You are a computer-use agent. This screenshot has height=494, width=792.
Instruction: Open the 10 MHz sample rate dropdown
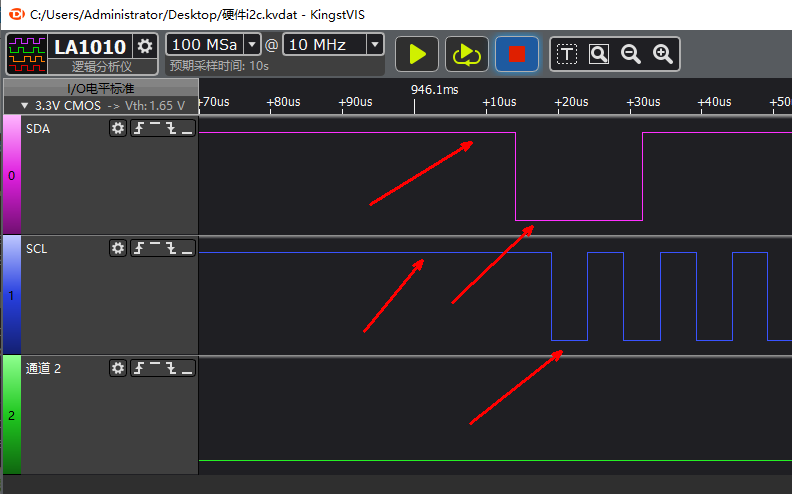click(374, 44)
